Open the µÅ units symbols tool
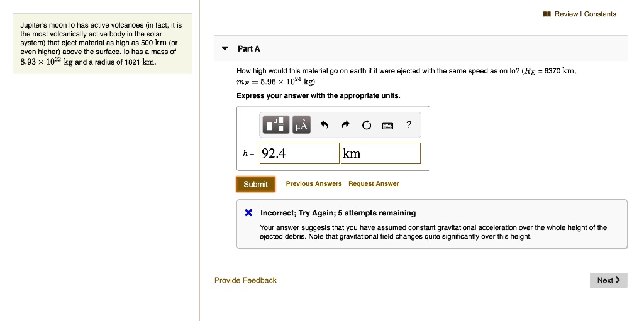This screenshot has width=644, height=321. point(301,124)
